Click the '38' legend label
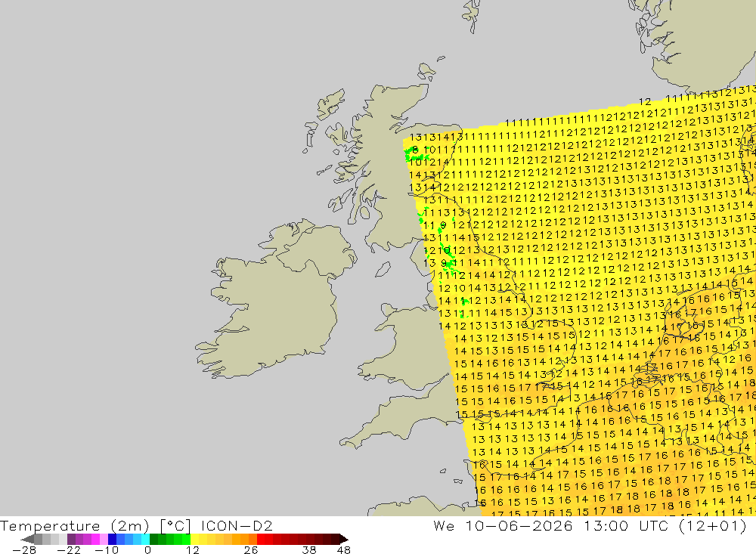Image resolution: width=756 pixels, height=554 pixels. tap(309, 550)
